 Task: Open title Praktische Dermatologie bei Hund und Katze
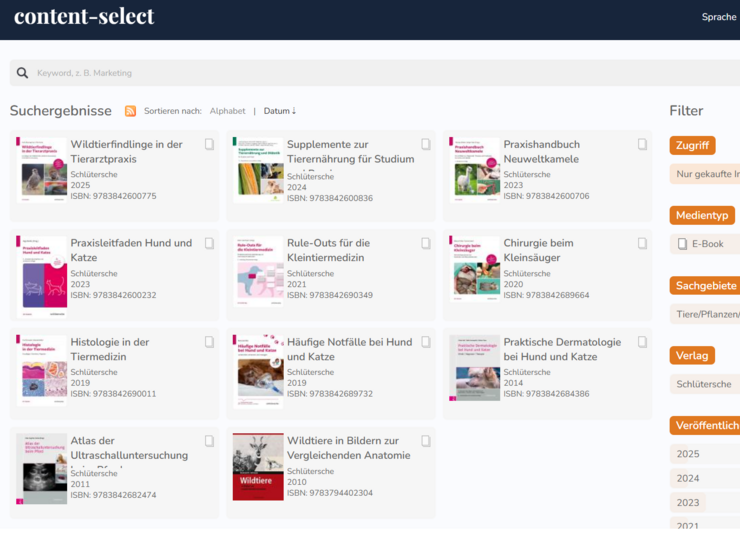[x=562, y=349]
